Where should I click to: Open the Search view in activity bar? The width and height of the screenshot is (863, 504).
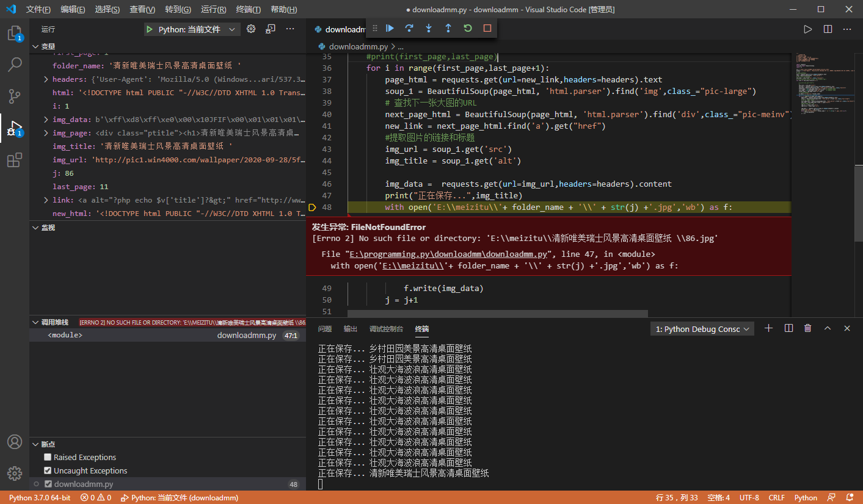[x=15, y=64]
